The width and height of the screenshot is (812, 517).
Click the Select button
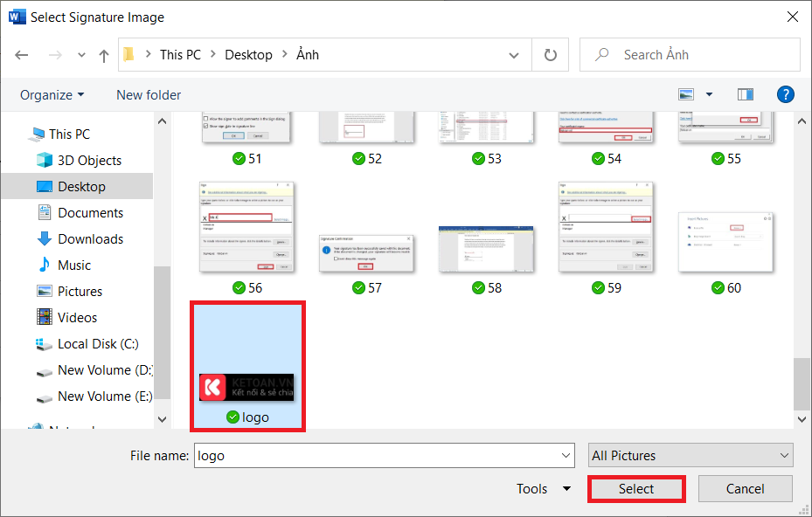(x=636, y=489)
